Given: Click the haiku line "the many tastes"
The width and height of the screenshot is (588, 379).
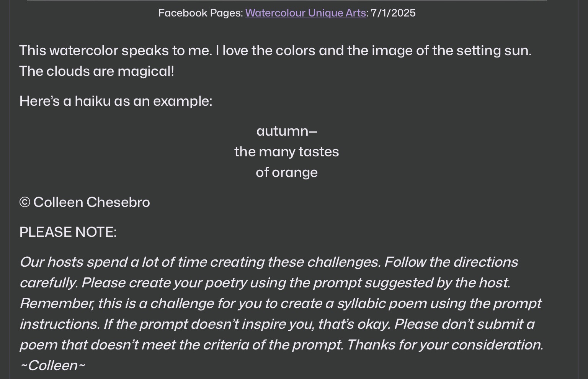Looking at the screenshot, I should (287, 152).
